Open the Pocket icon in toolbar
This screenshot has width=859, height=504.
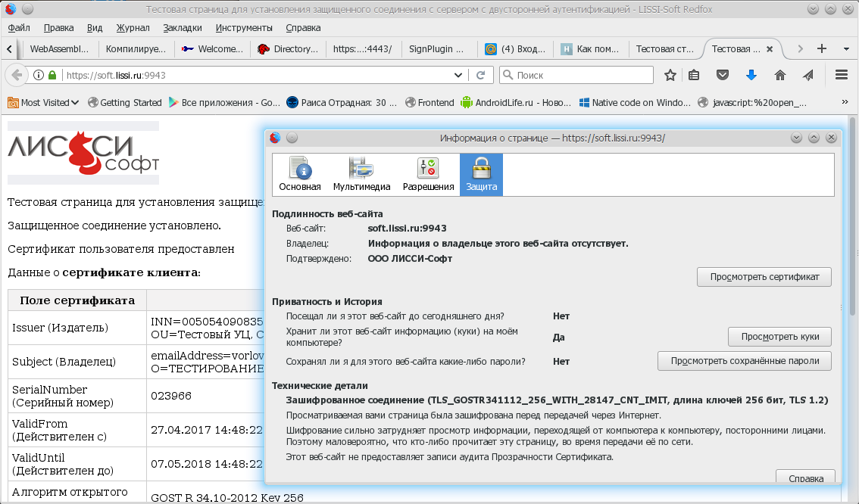[x=723, y=75]
